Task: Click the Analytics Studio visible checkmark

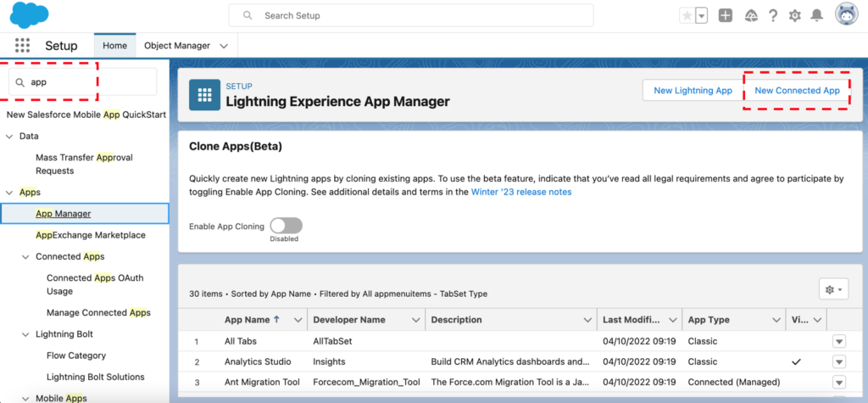Action: coord(796,362)
